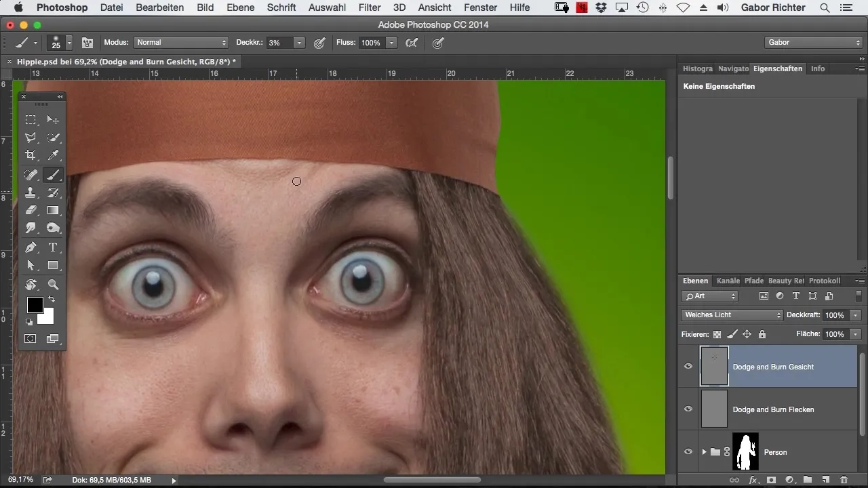Open the Auswahl menu
The height and width of the screenshot is (488, 868).
coord(326,7)
